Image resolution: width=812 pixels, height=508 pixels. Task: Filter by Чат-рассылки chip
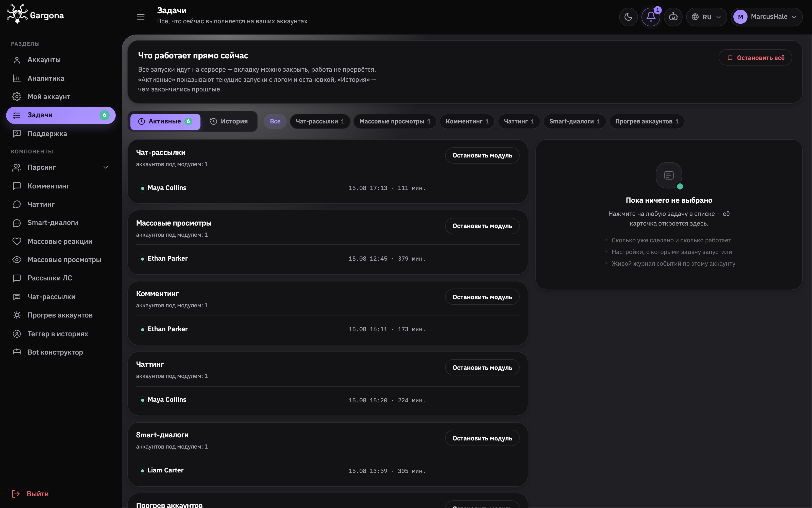[x=320, y=121]
